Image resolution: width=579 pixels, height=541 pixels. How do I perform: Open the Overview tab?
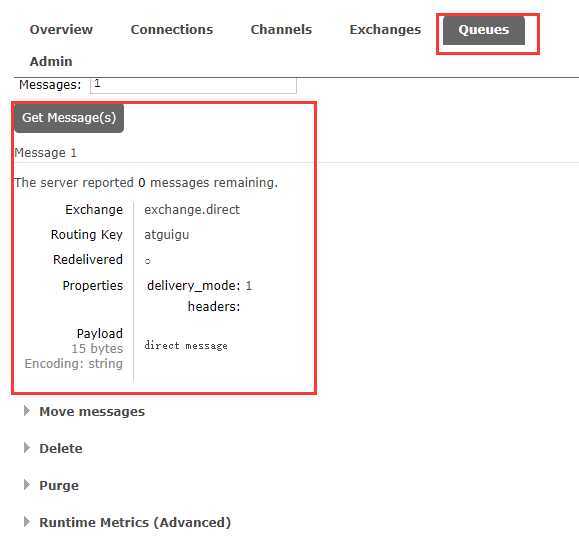(x=61, y=30)
